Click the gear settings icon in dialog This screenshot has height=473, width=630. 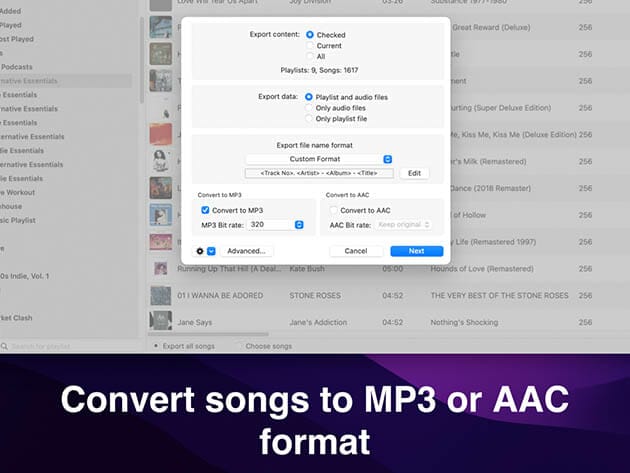point(200,251)
